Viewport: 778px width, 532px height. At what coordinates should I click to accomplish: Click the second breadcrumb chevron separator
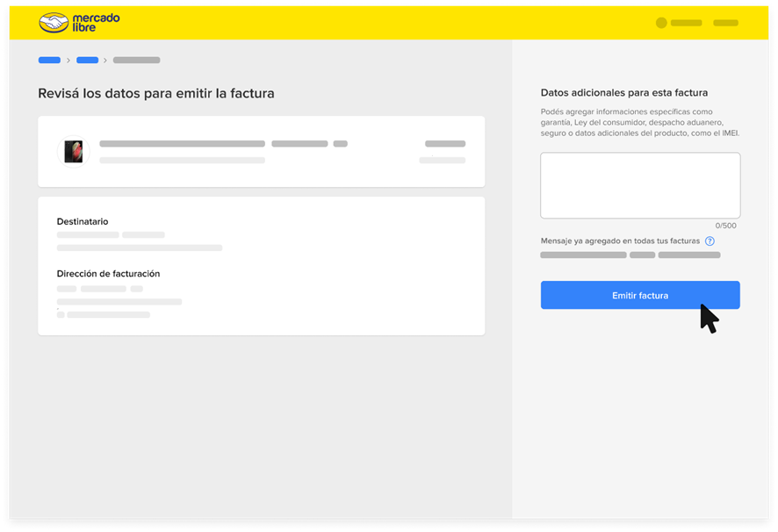click(105, 61)
